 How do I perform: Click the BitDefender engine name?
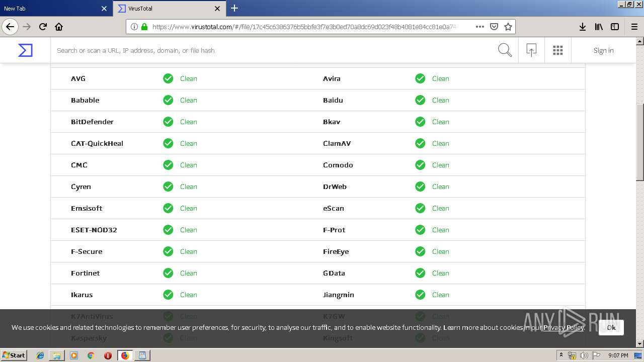92,122
